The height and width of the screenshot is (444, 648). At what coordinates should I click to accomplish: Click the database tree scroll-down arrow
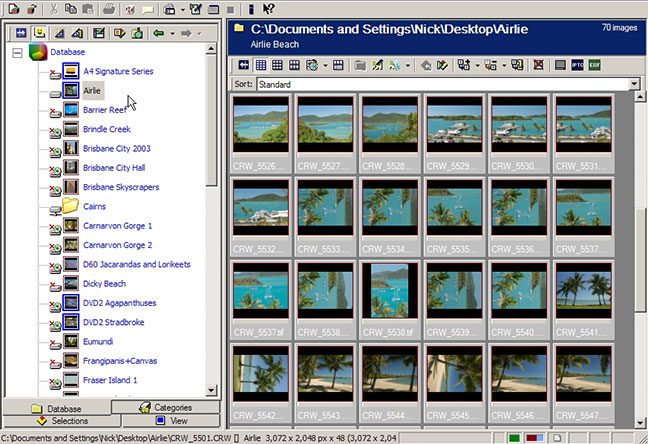tap(211, 390)
